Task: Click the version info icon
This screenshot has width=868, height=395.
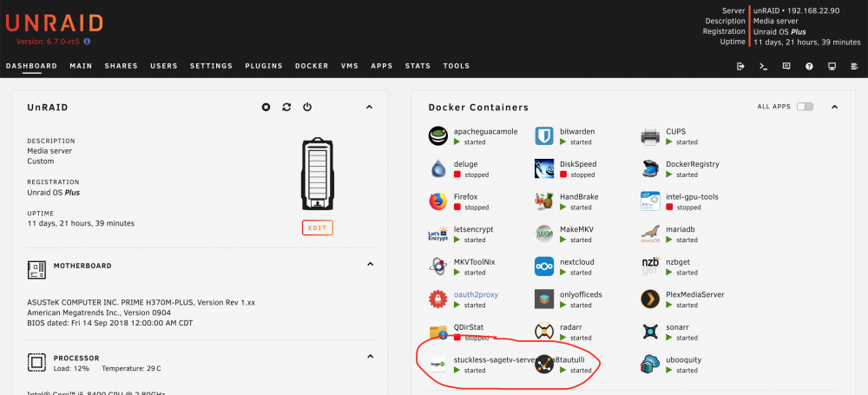Action: (x=87, y=42)
